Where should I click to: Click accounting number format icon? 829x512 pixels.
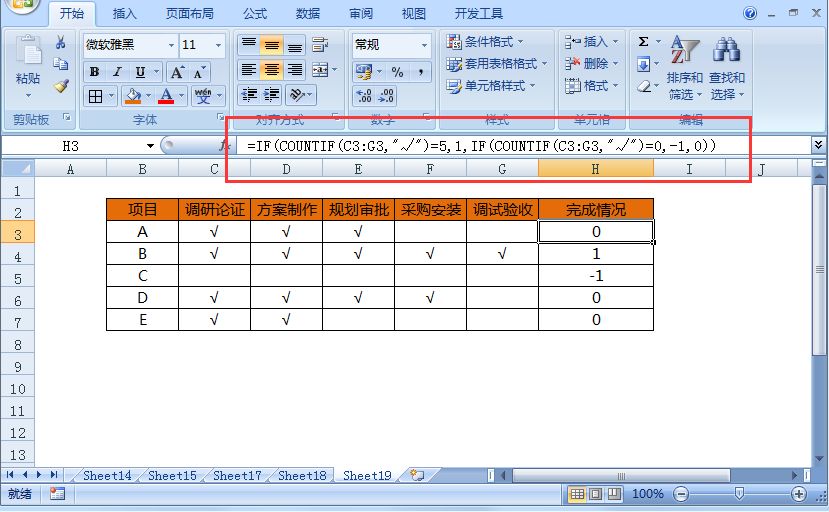pos(364,71)
